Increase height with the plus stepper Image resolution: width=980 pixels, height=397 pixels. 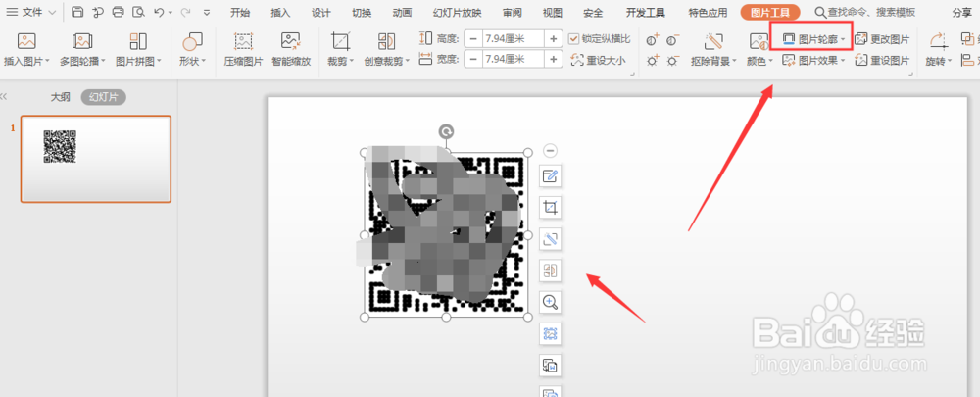pos(553,39)
